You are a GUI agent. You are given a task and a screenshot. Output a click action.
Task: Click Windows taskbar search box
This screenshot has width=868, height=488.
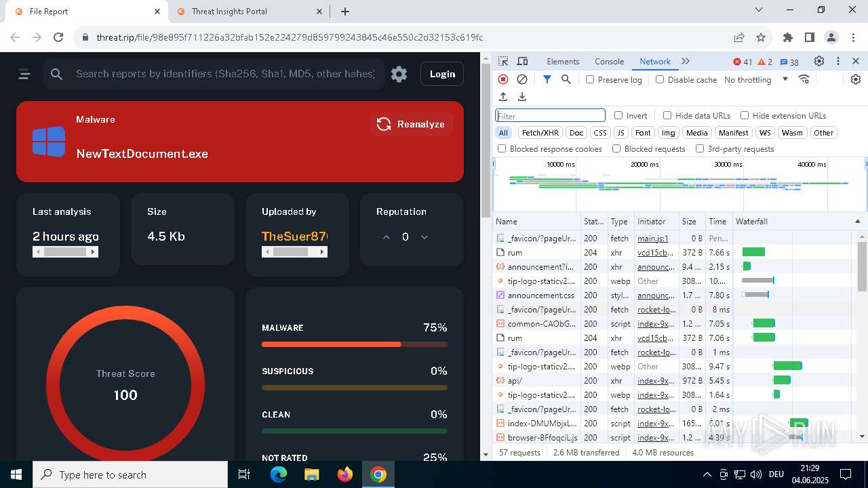[x=130, y=474]
